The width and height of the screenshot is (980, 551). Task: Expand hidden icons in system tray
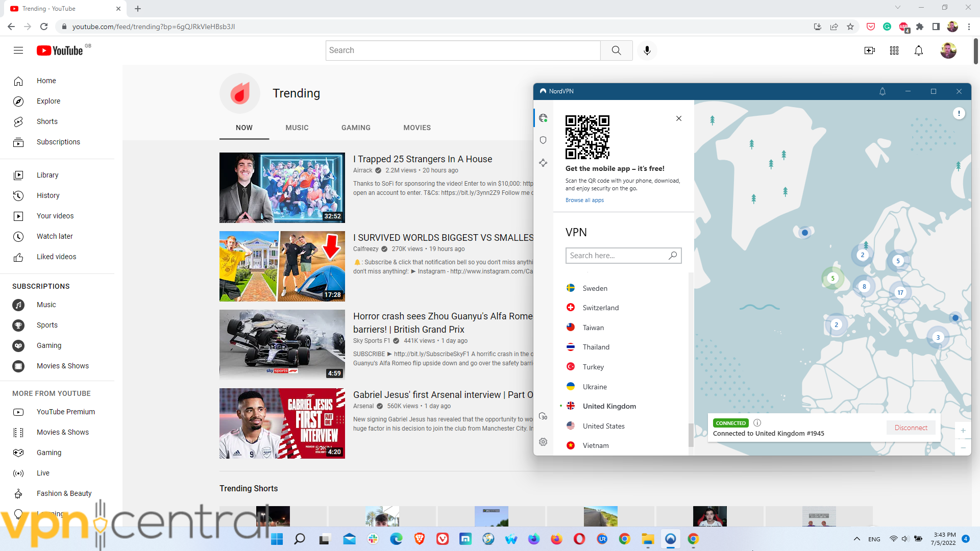856,539
